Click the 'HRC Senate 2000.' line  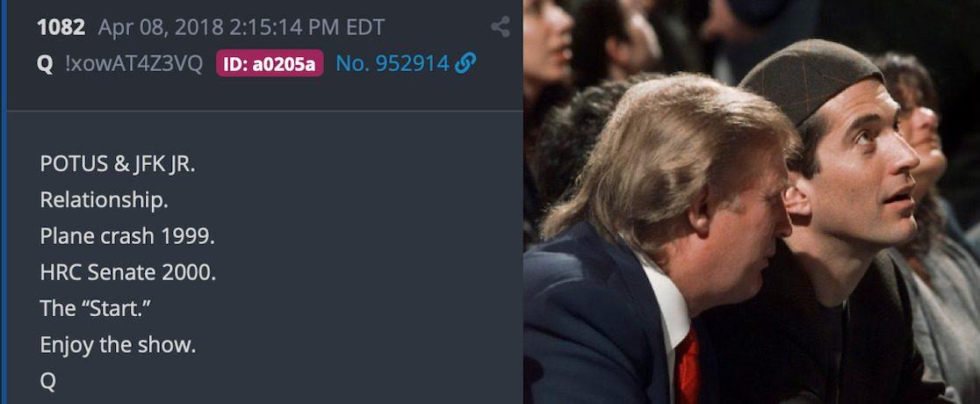pyautogui.click(x=127, y=272)
